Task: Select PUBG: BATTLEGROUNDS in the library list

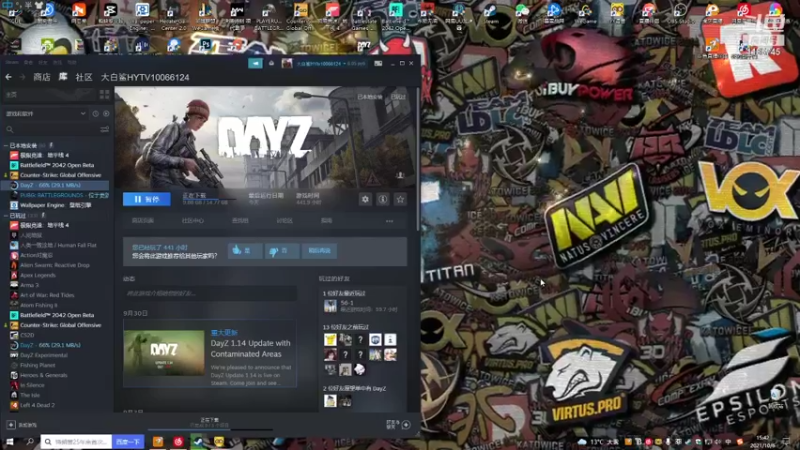Action: [59, 195]
